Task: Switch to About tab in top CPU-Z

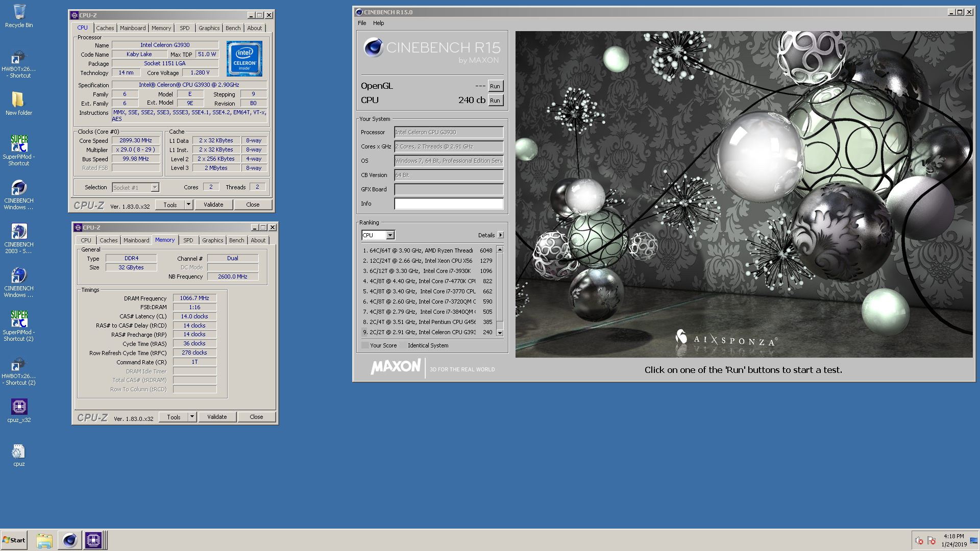Action: coord(255,28)
